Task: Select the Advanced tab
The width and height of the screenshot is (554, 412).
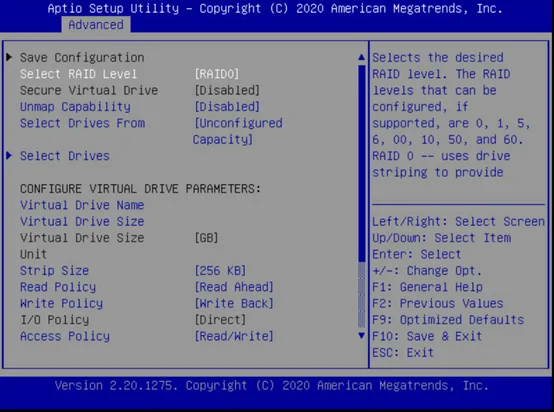Action: 96,25
